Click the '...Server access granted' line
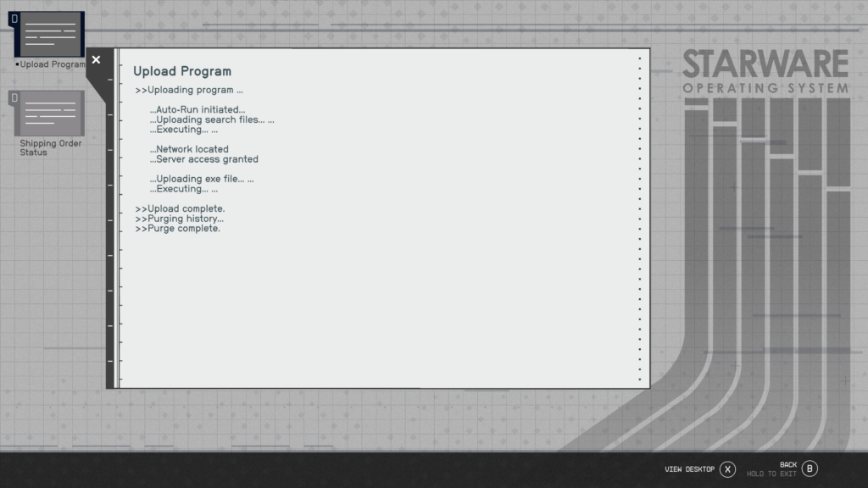The image size is (868, 488). 203,159
